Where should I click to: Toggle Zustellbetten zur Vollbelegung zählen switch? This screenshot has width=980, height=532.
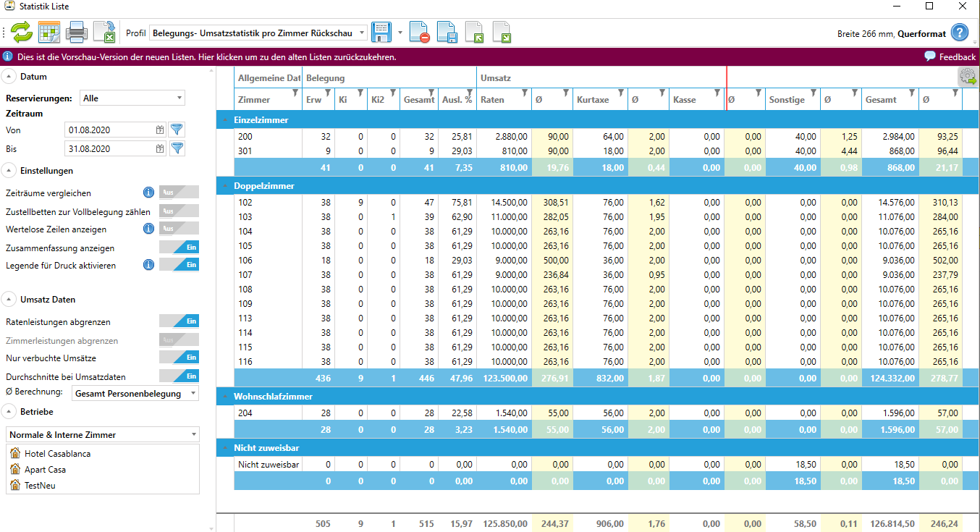[179, 211]
